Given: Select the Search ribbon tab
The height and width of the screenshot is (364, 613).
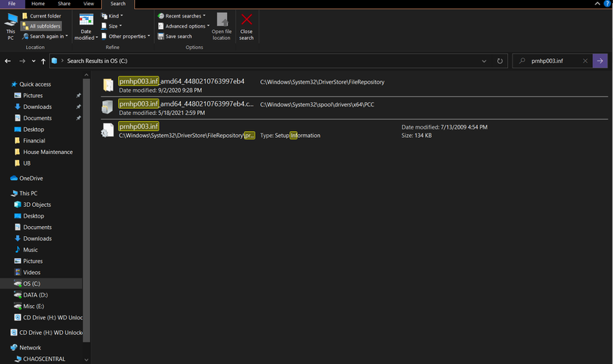Looking at the screenshot, I should [118, 4].
